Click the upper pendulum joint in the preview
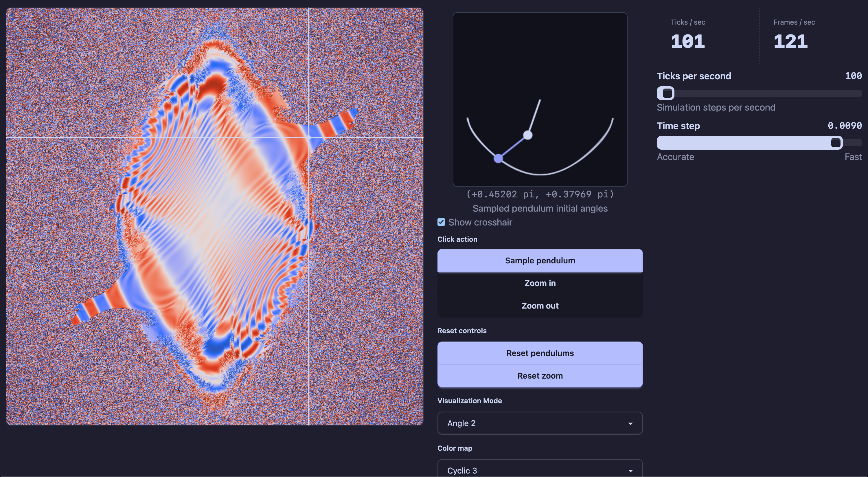868x477 pixels. pos(528,135)
